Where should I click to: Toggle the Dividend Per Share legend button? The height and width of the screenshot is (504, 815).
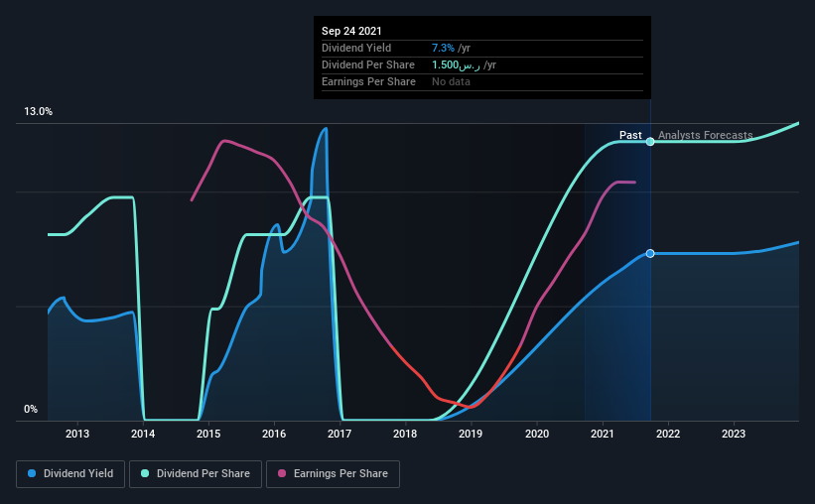(196, 474)
